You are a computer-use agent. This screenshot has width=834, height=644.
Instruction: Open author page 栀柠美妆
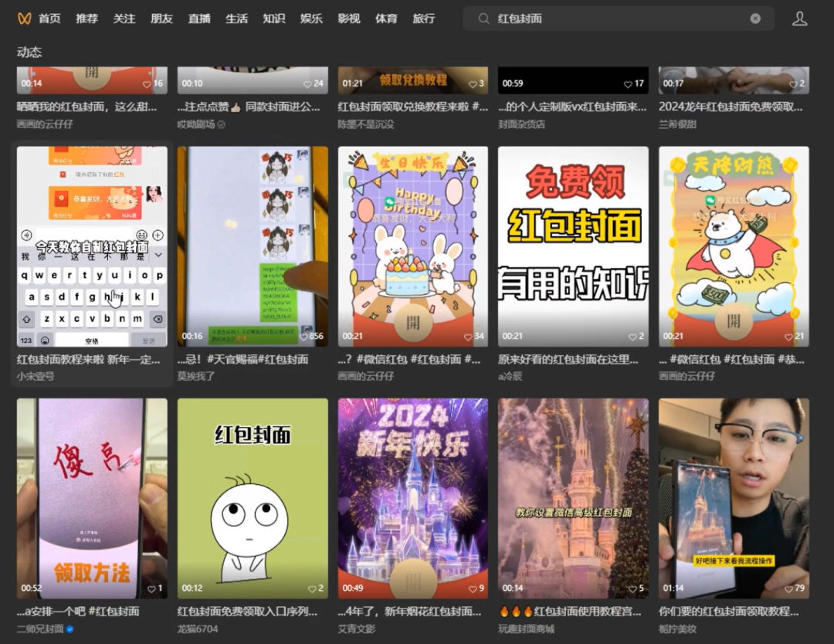tap(678, 629)
